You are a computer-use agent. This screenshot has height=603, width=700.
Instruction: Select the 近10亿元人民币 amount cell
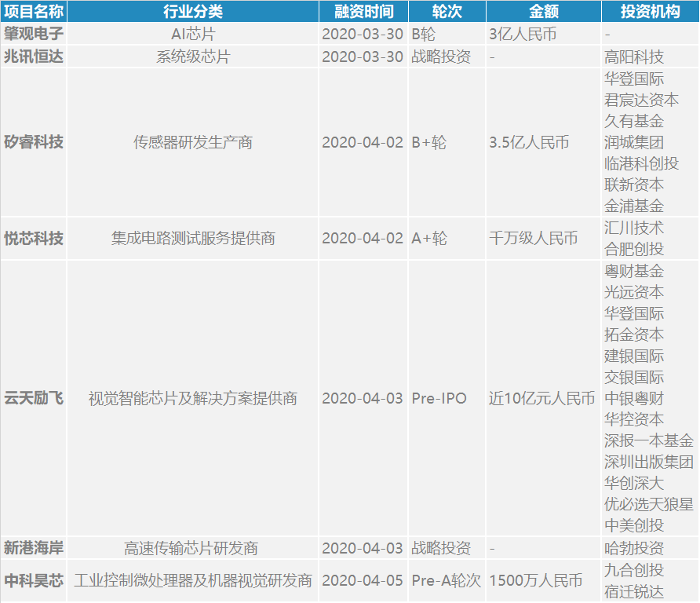[542, 398]
